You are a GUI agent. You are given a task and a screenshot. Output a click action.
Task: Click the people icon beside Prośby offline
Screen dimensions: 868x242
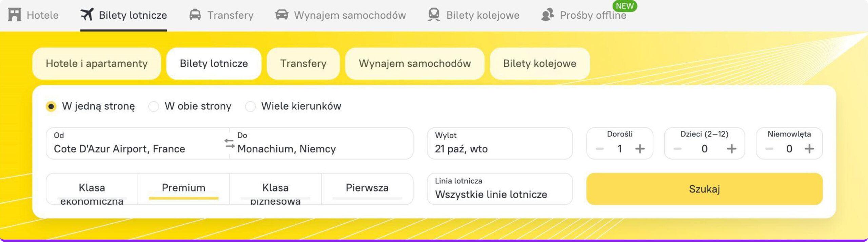[x=547, y=15]
